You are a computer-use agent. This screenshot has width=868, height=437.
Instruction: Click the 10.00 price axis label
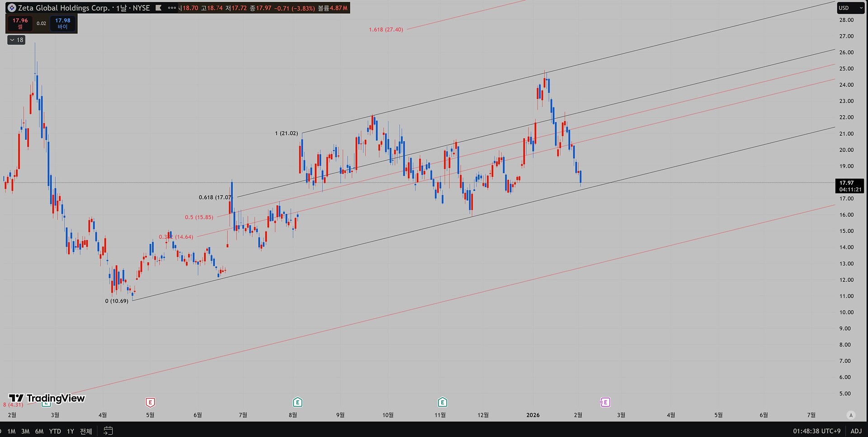(x=846, y=312)
